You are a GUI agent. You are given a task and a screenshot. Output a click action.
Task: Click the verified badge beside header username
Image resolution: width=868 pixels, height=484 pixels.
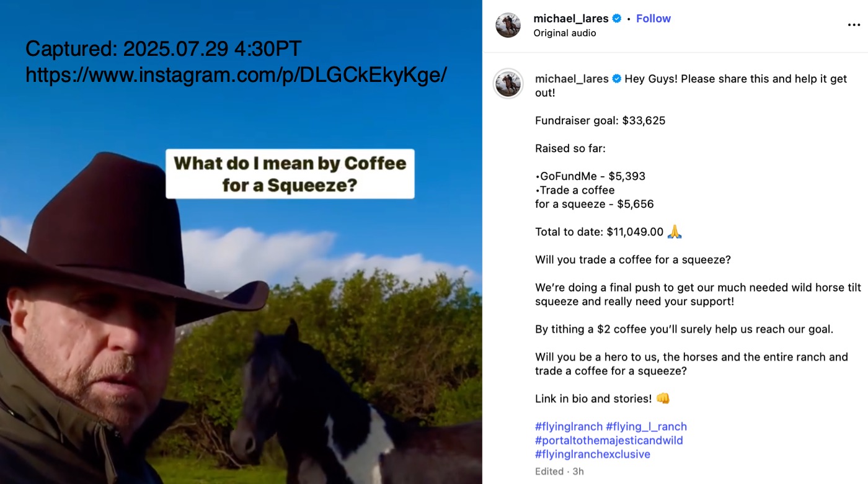617,19
